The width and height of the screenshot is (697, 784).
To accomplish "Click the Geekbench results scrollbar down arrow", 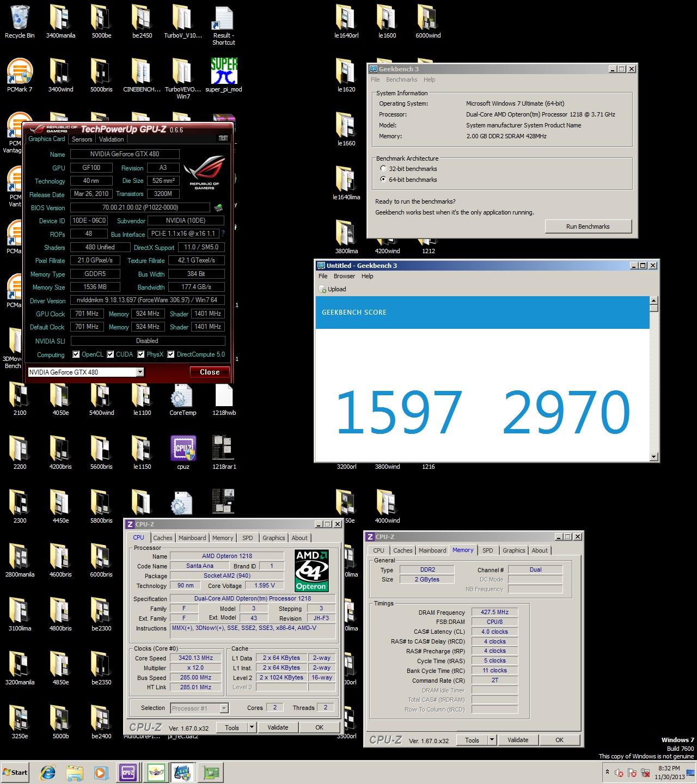I will (654, 457).
